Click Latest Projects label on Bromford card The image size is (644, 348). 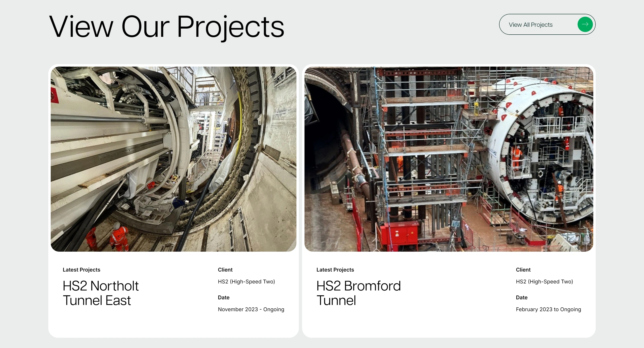[x=335, y=270]
